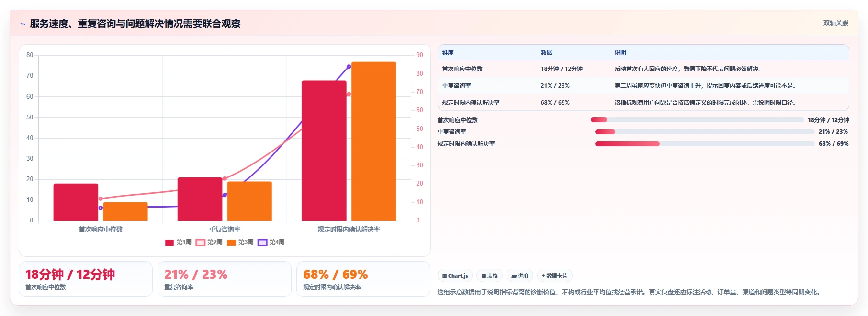Open the pink 21% / 23% KPI card
The height and width of the screenshot is (316, 868).
[x=225, y=279]
